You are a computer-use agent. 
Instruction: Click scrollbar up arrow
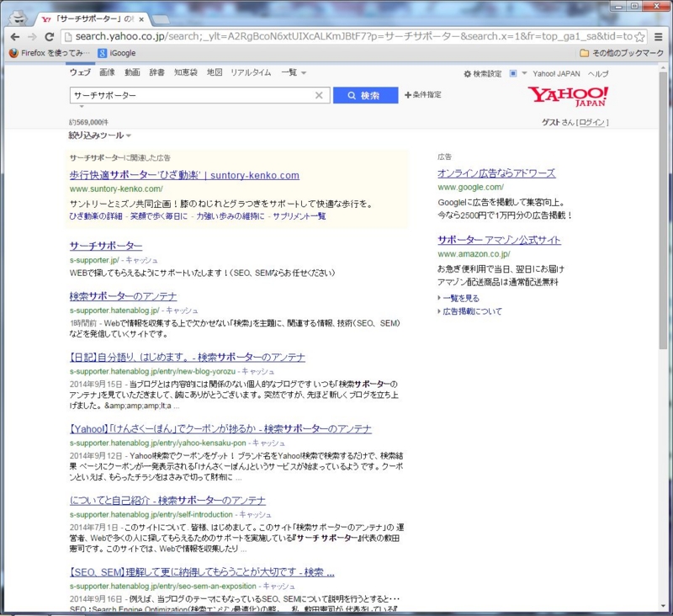(663, 68)
